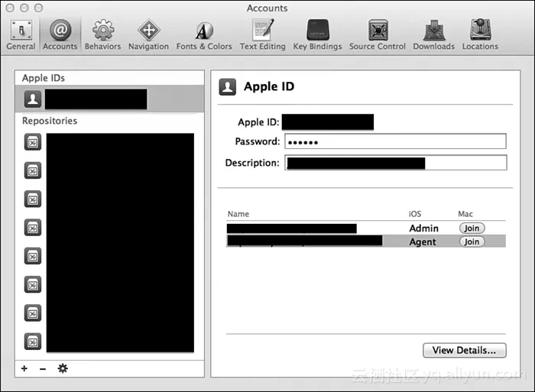Click Join button in Agent row
535x392 pixels.
point(472,241)
